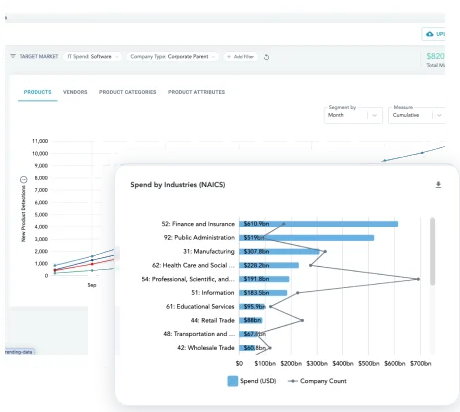
Task: Click the '92: Public Administration' label
Action: 199,238
